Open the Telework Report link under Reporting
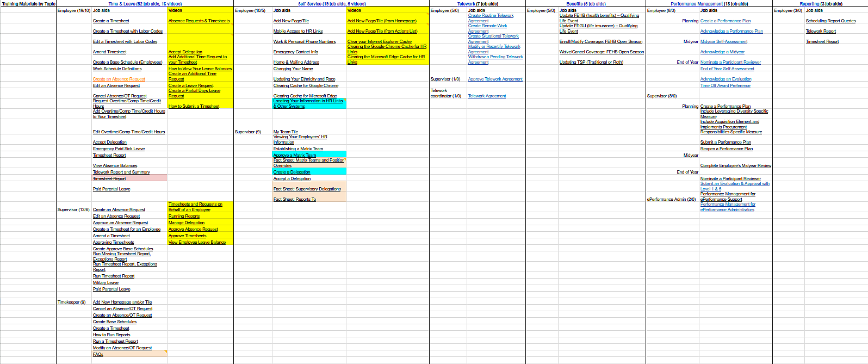Viewport: 868px width, 364px height. click(821, 32)
